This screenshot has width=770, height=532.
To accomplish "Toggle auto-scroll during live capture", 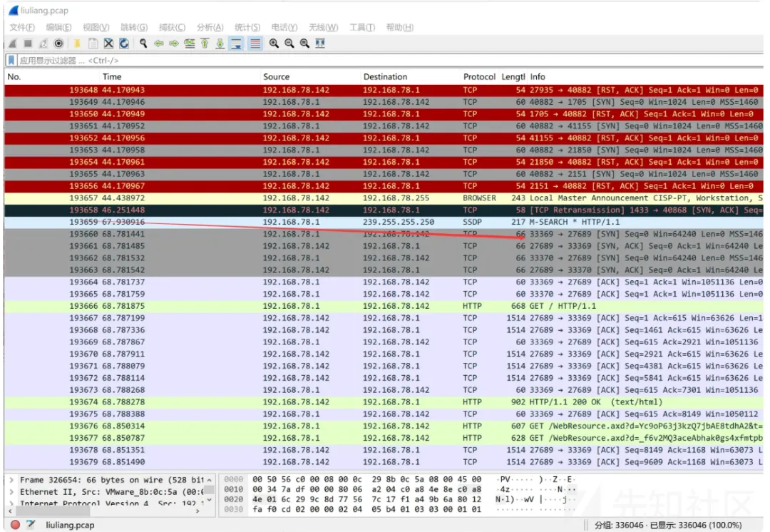I will [x=236, y=44].
